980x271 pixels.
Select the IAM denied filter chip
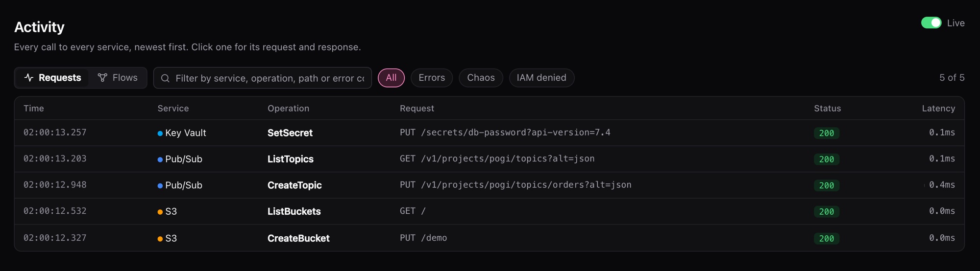[x=541, y=78]
